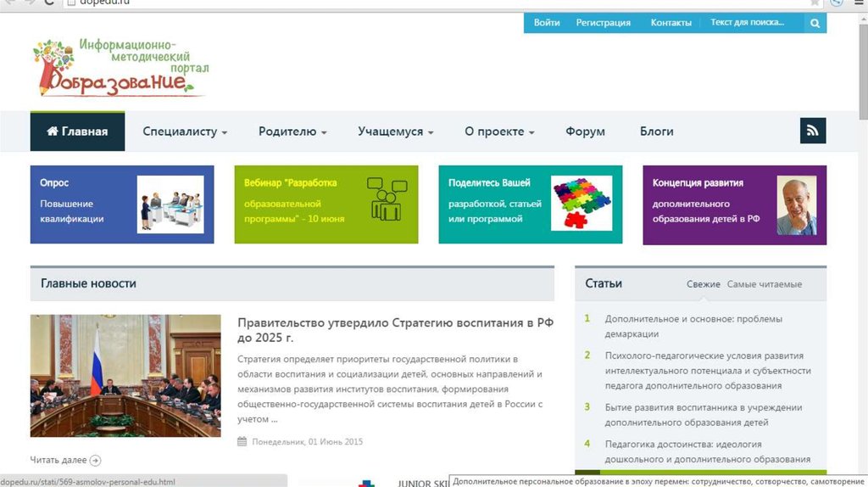Expand the Специалисту dropdown menu

pos(185,132)
